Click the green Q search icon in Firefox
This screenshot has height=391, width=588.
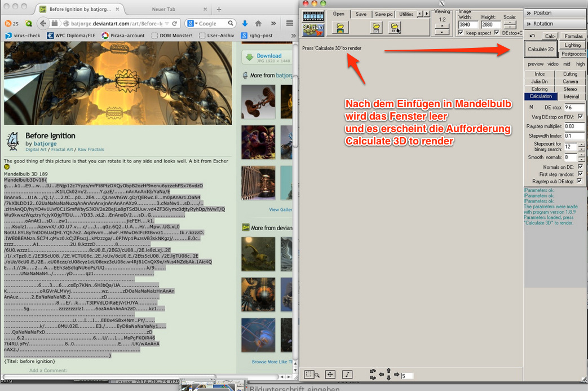coord(29,23)
